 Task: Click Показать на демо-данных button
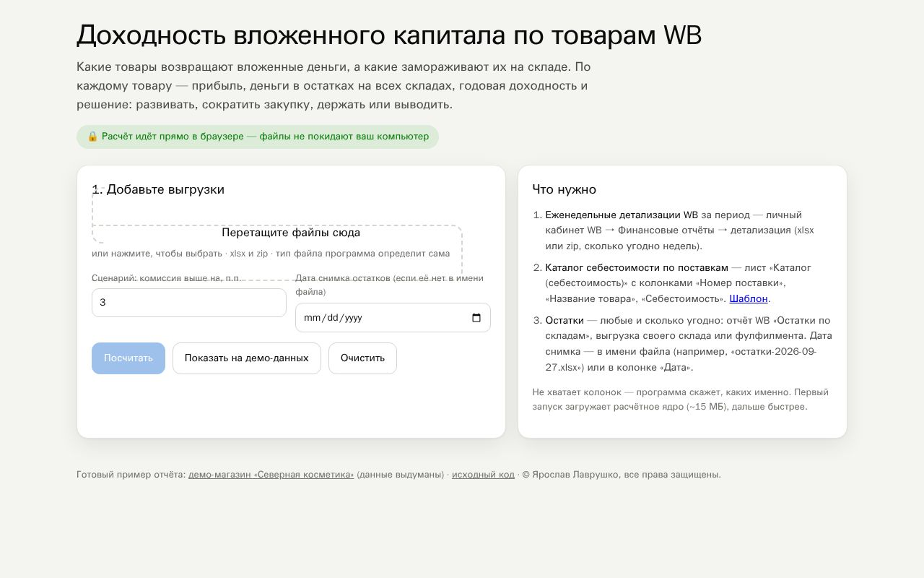(x=247, y=358)
